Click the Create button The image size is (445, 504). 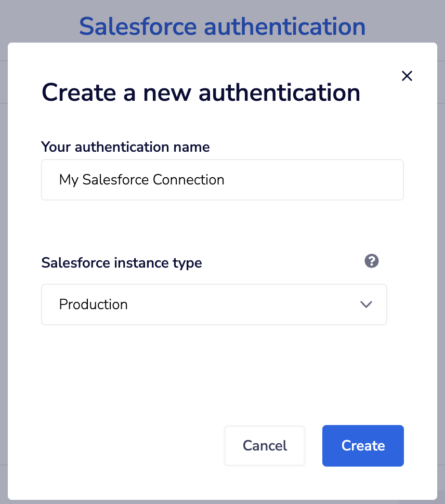363,445
